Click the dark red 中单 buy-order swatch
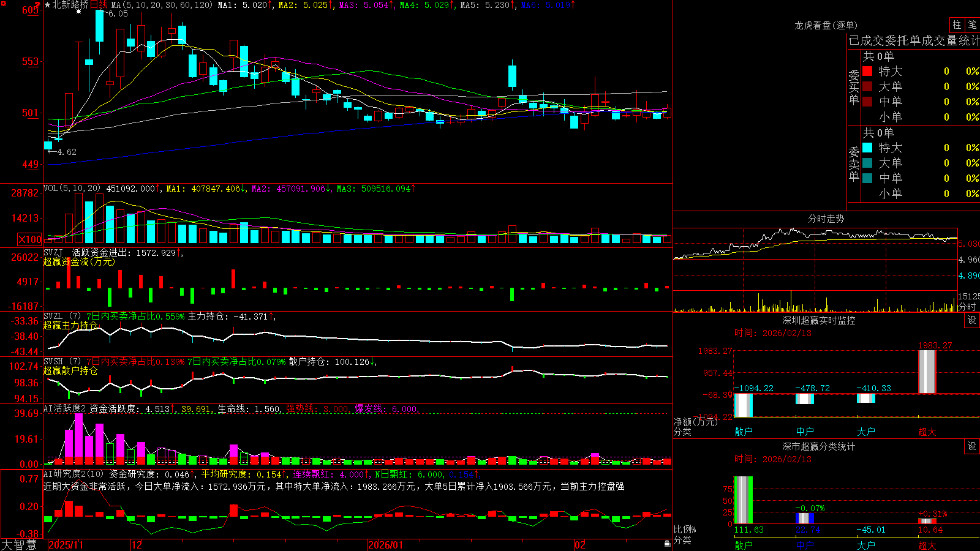This screenshot has width=980, height=551. [x=867, y=102]
